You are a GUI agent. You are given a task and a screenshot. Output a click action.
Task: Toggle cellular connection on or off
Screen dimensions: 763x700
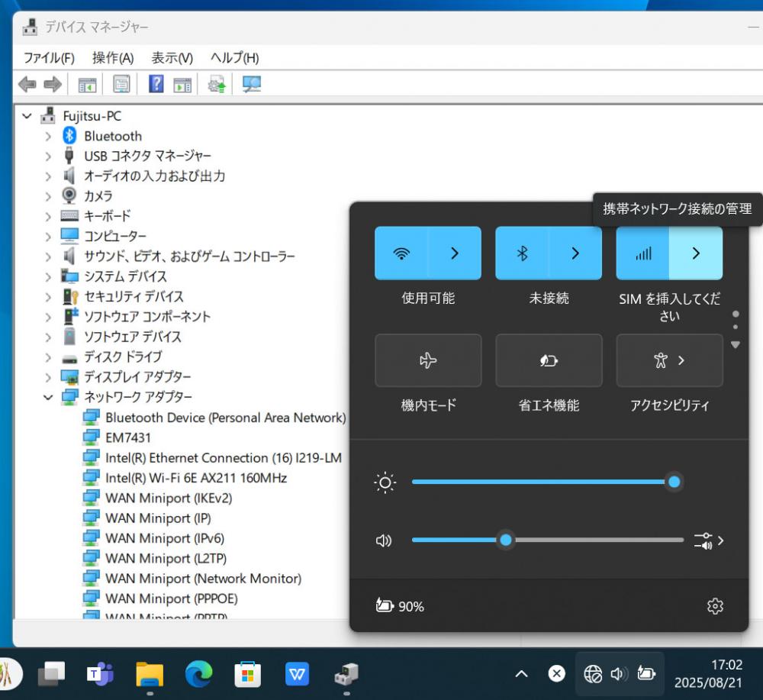point(642,253)
